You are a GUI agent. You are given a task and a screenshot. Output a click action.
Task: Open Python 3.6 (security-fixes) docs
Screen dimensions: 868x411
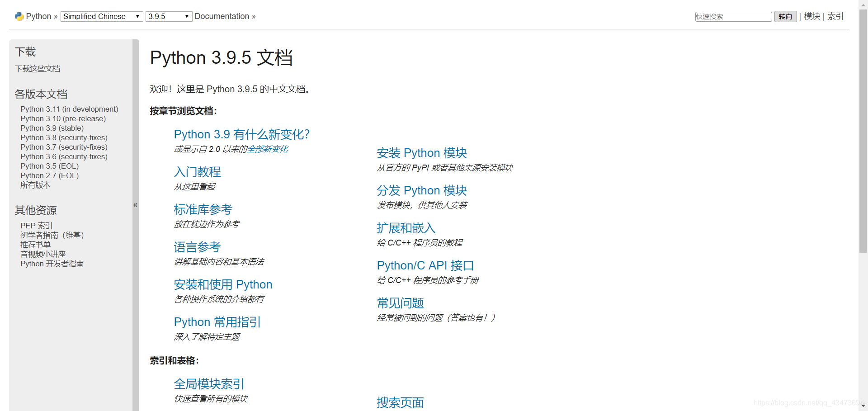(64, 156)
